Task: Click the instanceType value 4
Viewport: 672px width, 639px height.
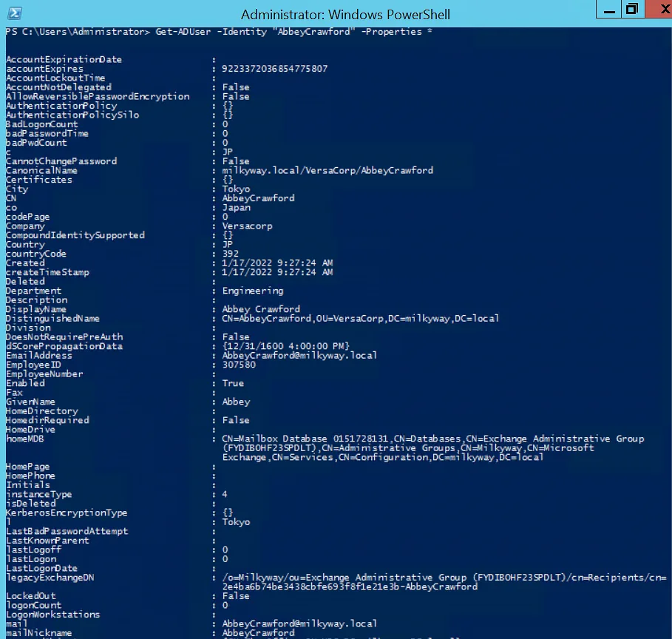Action: [x=225, y=495]
